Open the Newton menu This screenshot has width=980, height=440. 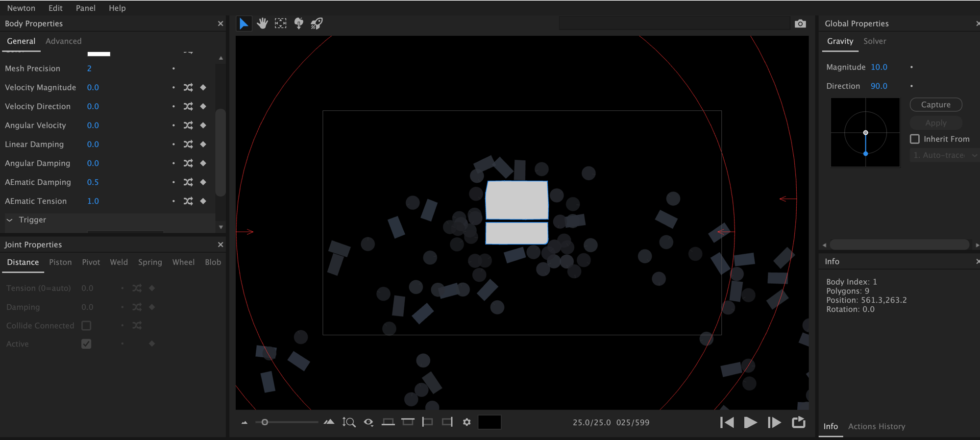21,8
